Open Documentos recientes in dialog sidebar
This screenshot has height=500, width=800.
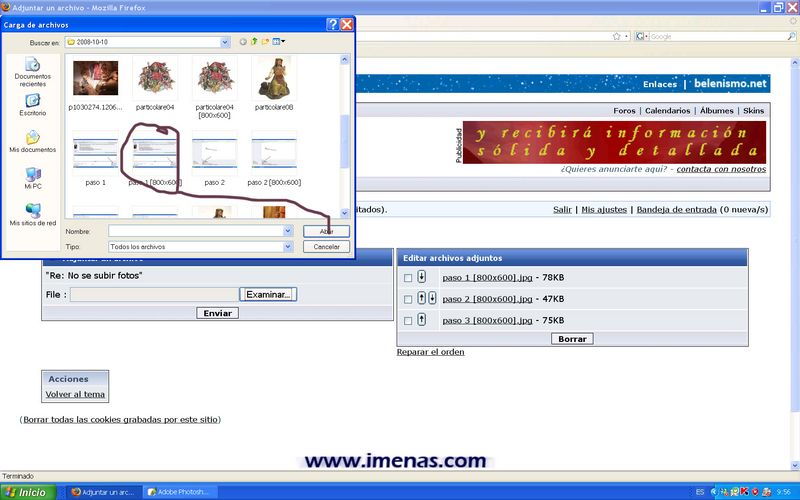pos(32,70)
